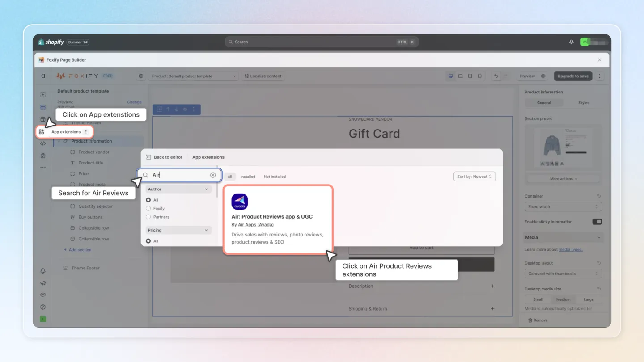This screenshot has height=362, width=644.
Task: Switch to mobile preview device
Action: click(479, 76)
